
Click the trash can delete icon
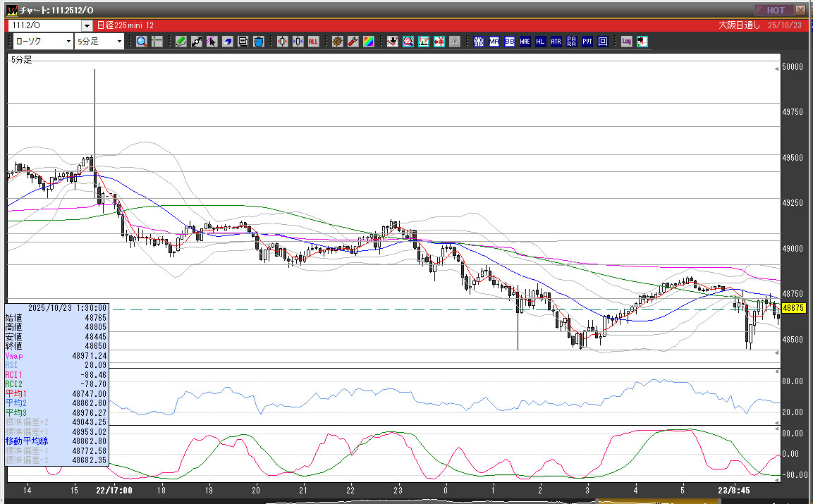click(x=258, y=42)
